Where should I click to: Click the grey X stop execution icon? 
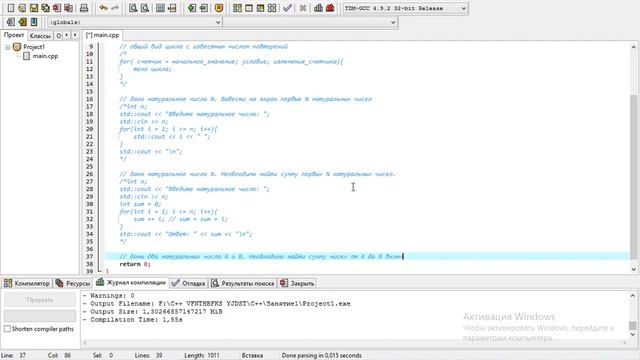coord(303,8)
